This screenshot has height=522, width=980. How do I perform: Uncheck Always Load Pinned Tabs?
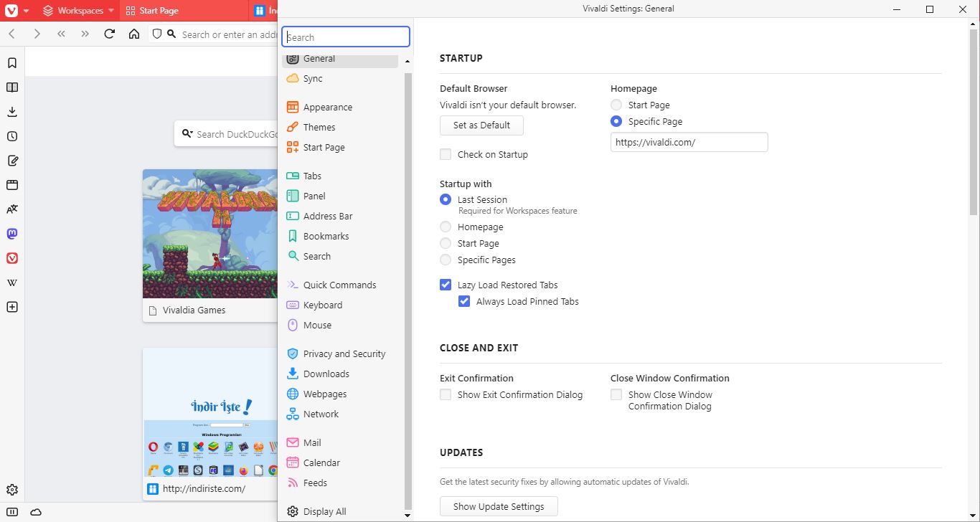[x=464, y=301]
